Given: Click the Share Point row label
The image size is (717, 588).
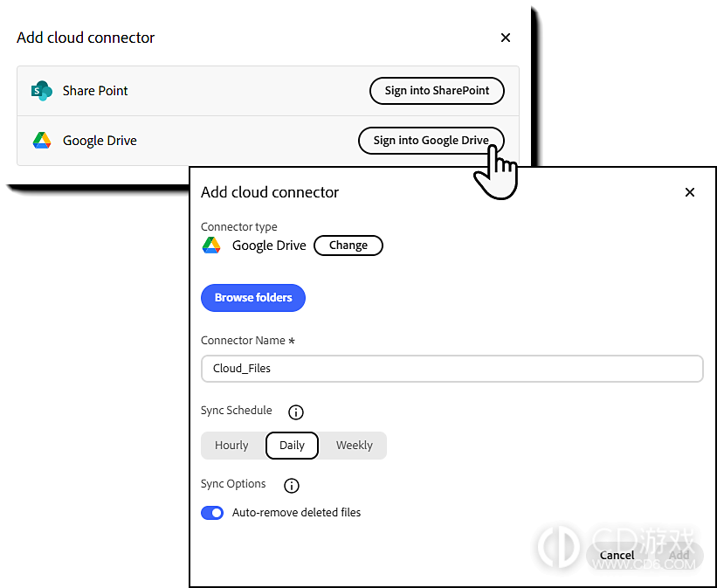Looking at the screenshot, I should coord(95,91).
